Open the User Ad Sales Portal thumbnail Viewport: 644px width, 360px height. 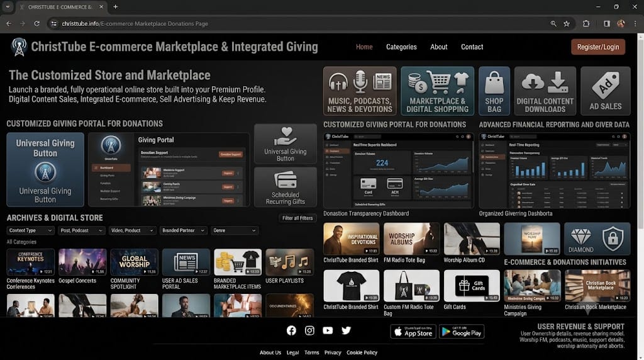[186, 262]
